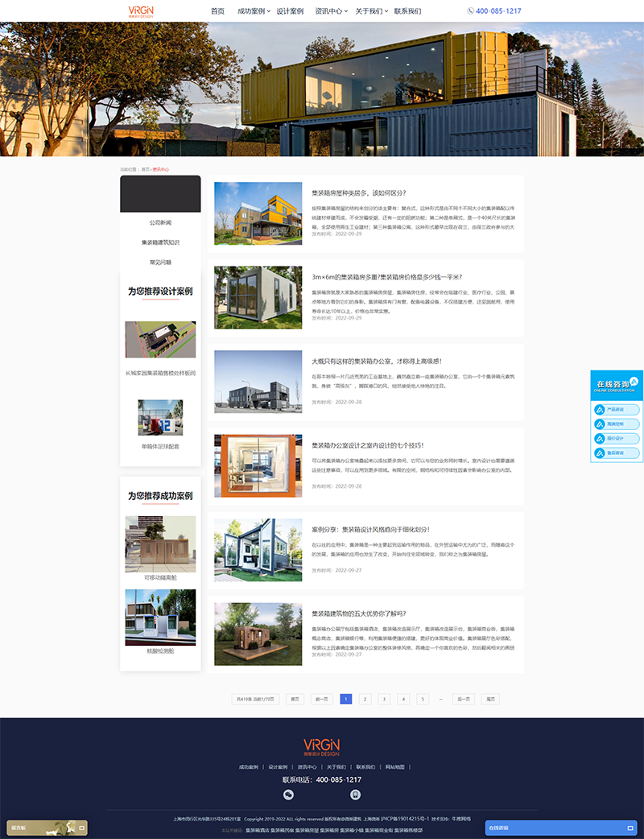Screen dimensions: 644x839
Task: Open the 在线咨询 chat bar at bottom right
Action: [561, 828]
